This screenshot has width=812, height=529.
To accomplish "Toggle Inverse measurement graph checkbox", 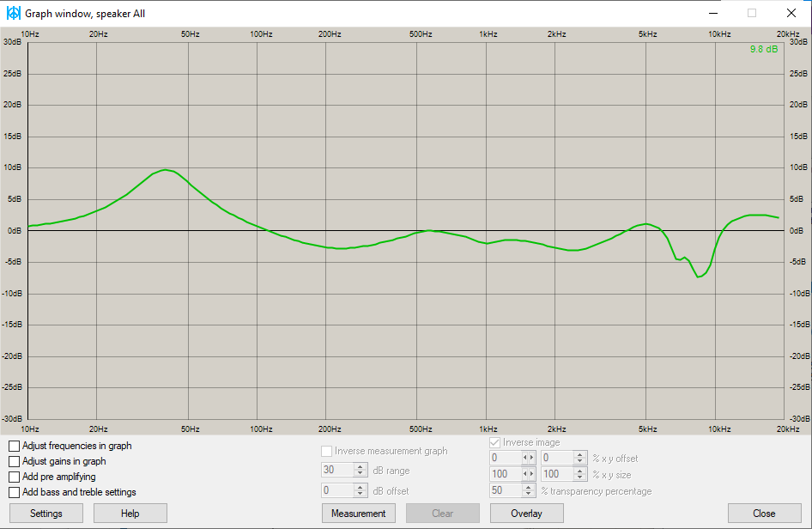I will pos(327,452).
